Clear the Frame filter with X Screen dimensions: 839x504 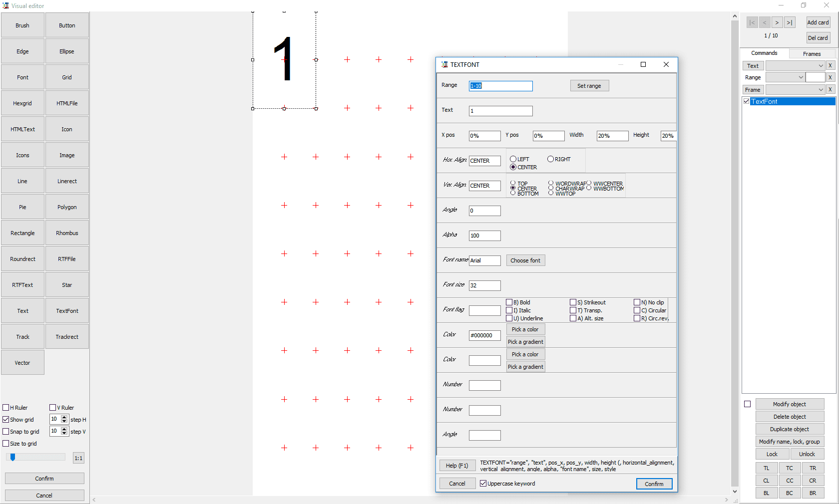point(830,89)
